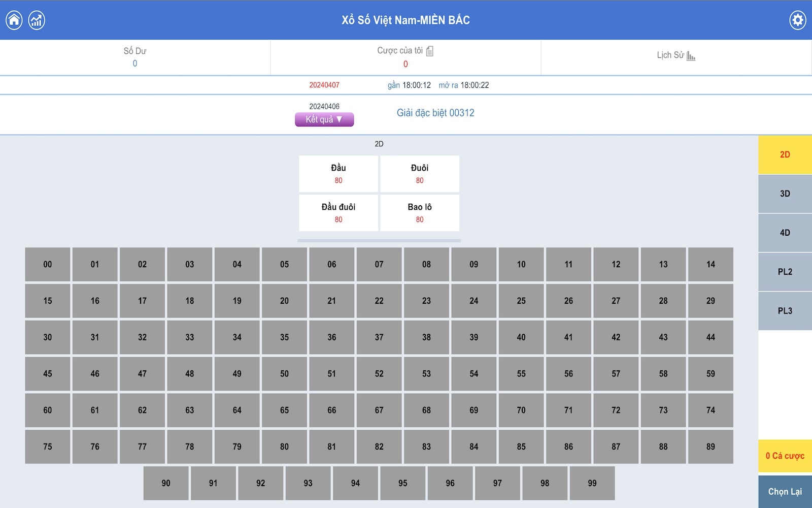The height and width of the screenshot is (508, 812).
Task: Select number 48
Action: tap(190, 374)
